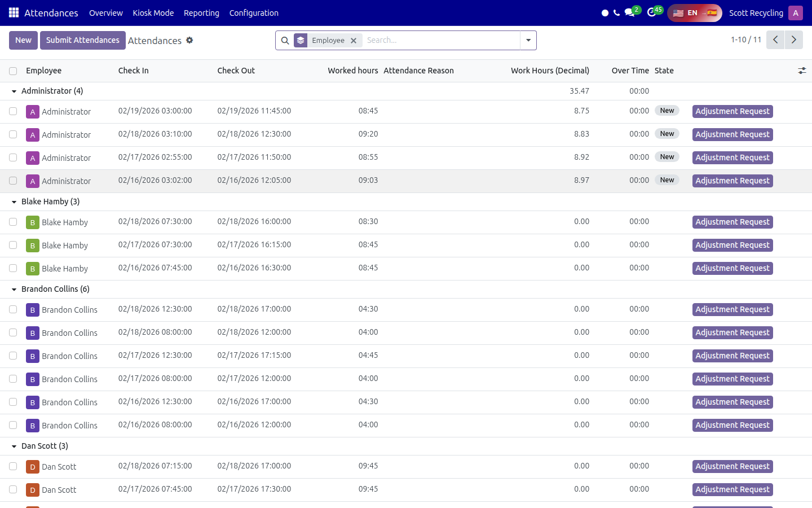Viewport: 812px width, 508px height.
Task: Select Blake Hamby 02/18/2026 row checkbox
Action: click(x=13, y=222)
